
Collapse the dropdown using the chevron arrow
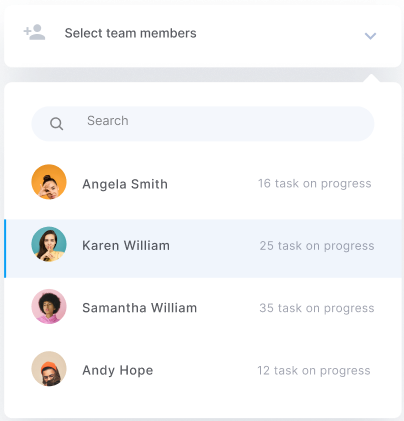click(370, 36)
